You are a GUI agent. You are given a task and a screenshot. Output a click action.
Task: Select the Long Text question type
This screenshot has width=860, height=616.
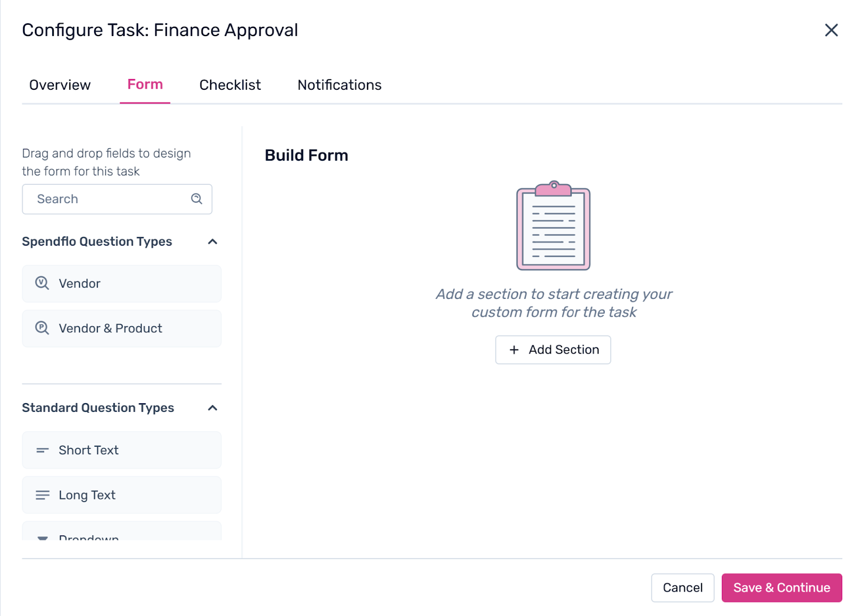coord(121,495)
